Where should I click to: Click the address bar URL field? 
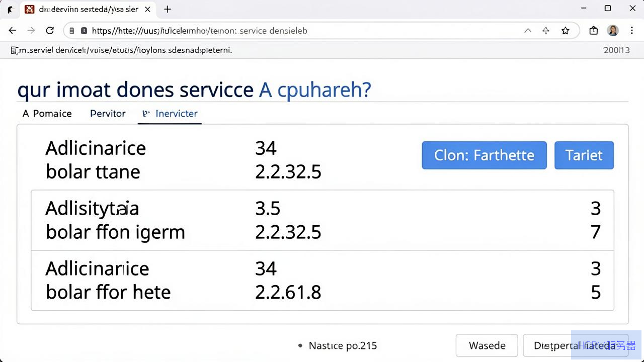pyautogui.click(x=297, y=31)
